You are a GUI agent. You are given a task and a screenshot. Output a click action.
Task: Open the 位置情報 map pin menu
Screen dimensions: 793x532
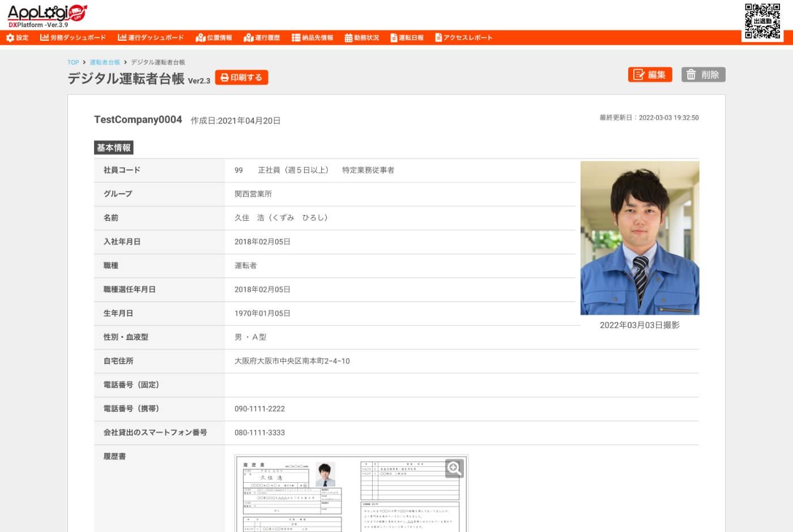(214, 38)
